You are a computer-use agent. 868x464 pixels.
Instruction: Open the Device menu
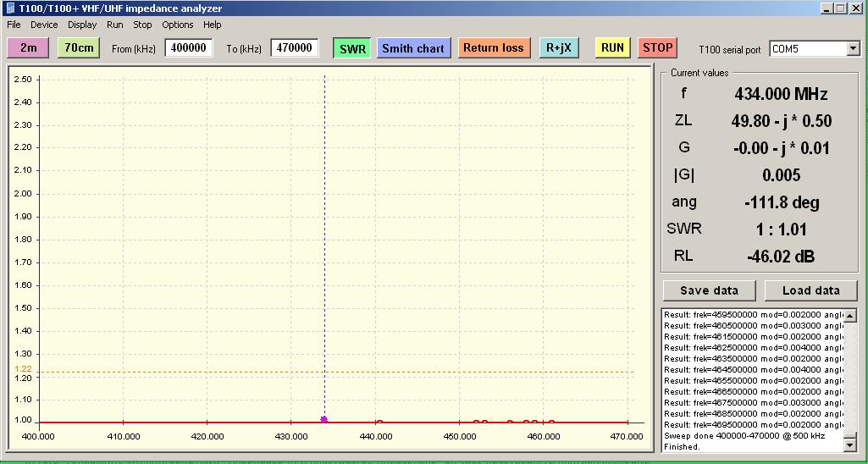(44, 25)
